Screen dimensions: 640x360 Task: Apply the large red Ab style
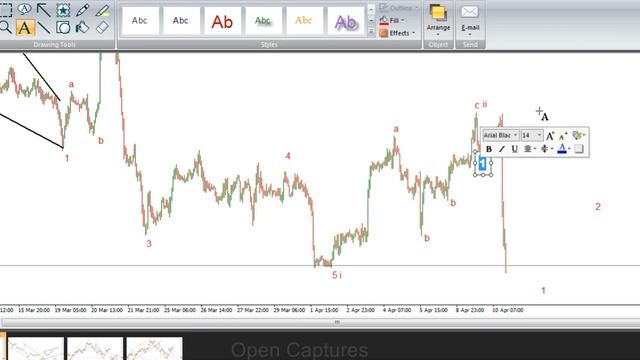(222, 20)
